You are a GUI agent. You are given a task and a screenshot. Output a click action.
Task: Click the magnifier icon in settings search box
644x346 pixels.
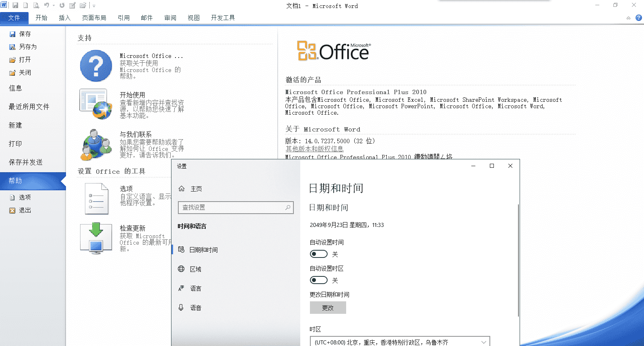click(288, 207)
